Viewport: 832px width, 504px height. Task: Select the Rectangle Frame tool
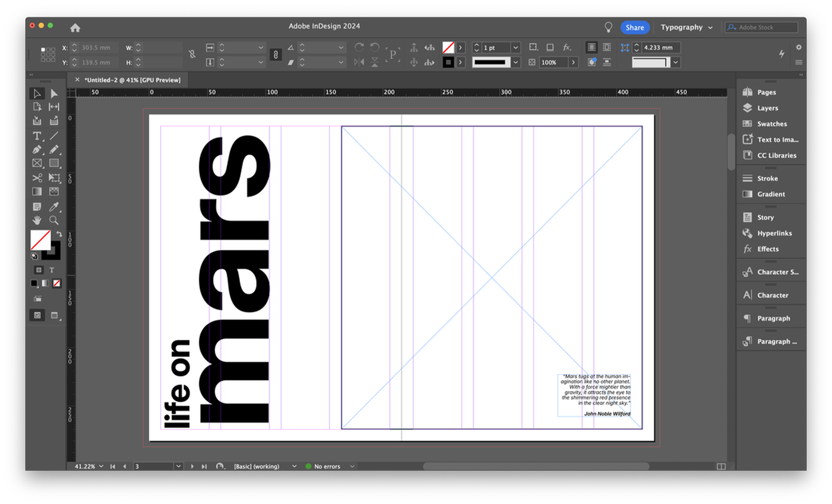(x=37, y=163)
